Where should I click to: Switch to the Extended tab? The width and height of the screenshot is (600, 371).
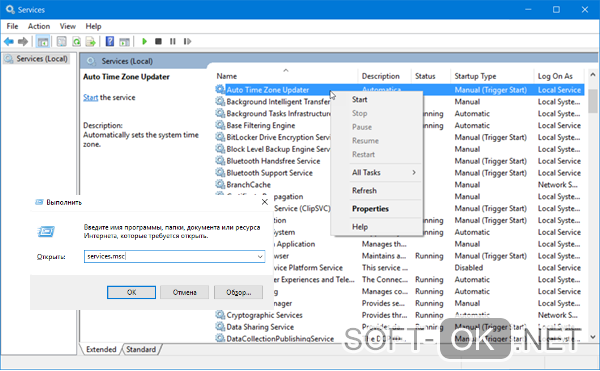click(101, 349)
